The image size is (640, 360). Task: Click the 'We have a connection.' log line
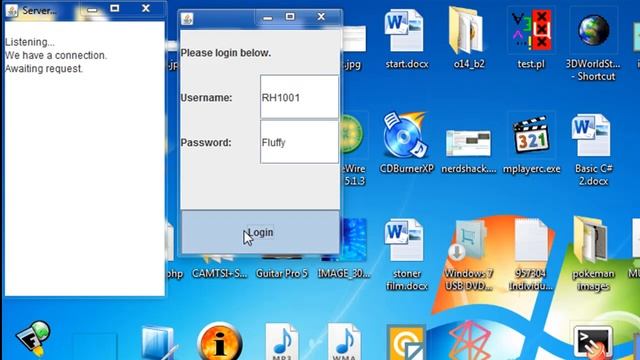(56, 55)
